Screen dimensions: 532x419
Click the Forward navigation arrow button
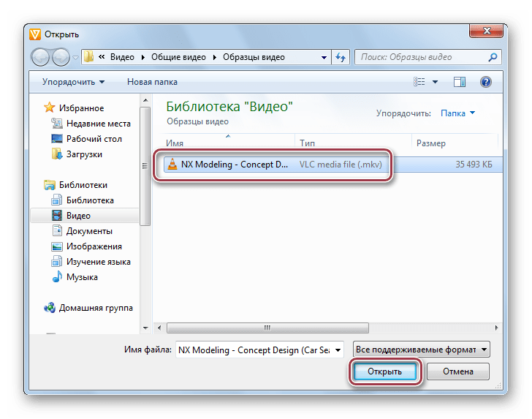click(x=61, y=57)
